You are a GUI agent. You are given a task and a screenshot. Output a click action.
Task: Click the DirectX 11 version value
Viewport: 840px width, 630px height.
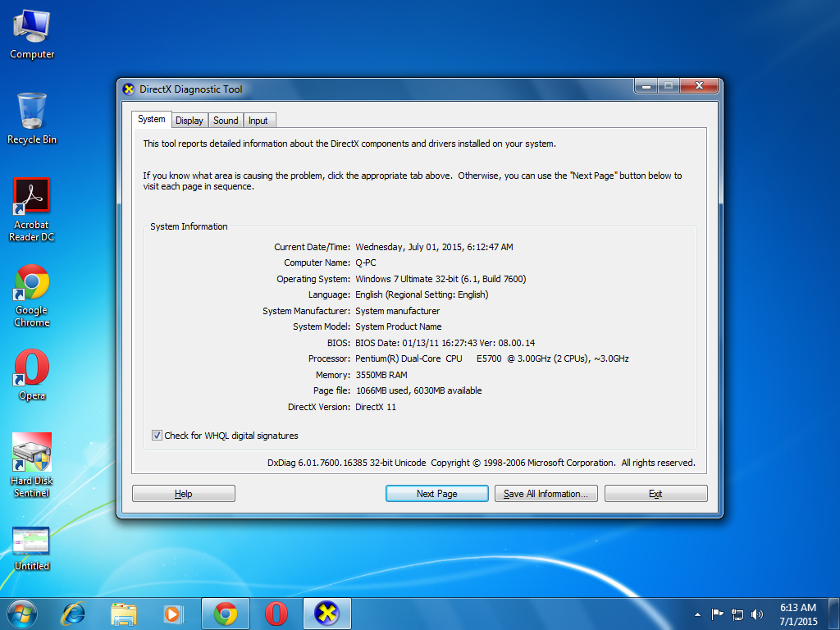click(376, 407)
